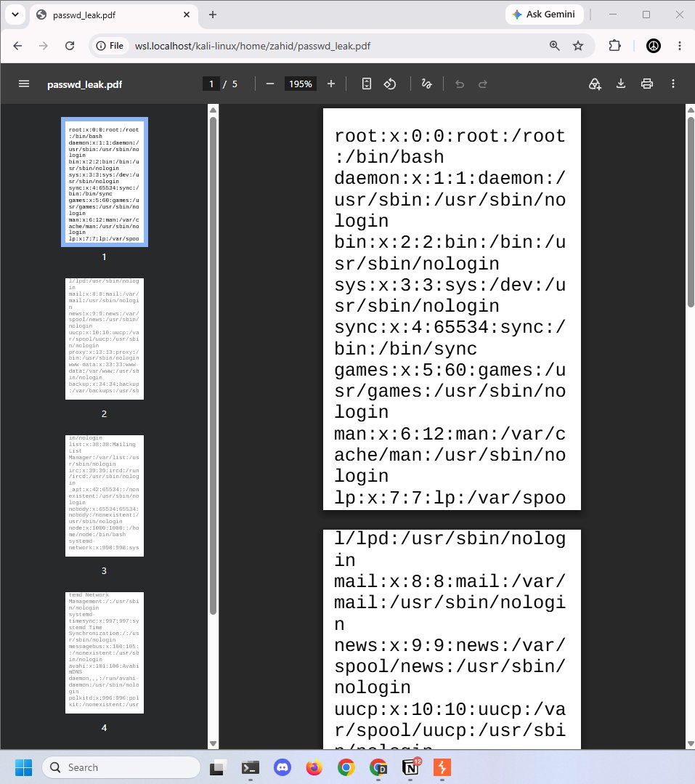Select the passwd_leak.pdf tab
This screenshot has height=784, width=695.
(114, 15)
